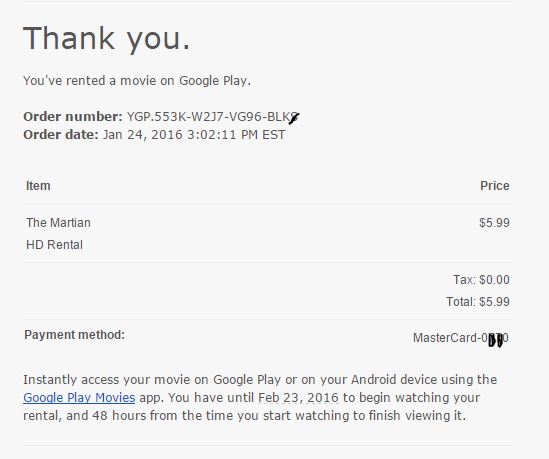Image resolution: width=549 pixels, height=459 pixels.
Task: Click the MasterCard payment method value
Action: [461, 338]
